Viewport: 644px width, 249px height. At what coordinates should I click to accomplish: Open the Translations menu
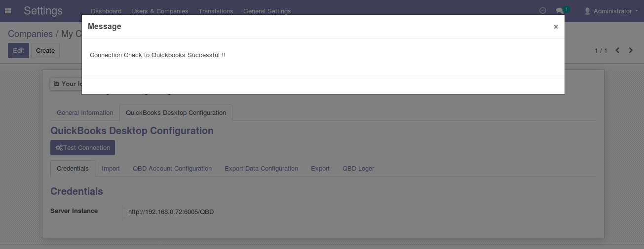pyautogui.click(x=216, y=11)
